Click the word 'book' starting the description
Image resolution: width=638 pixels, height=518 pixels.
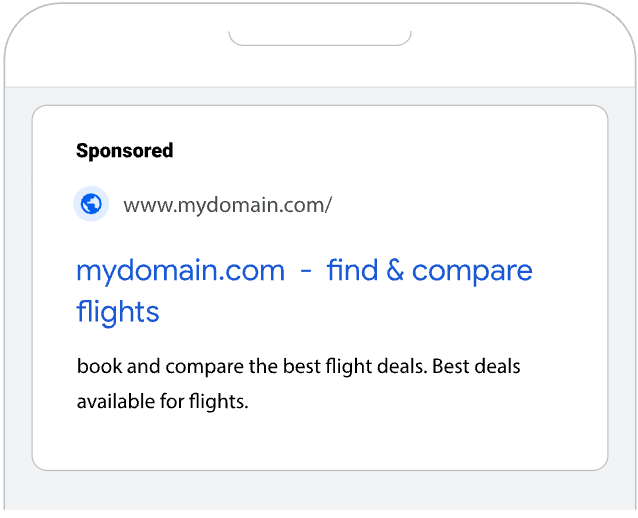(97, 366)
